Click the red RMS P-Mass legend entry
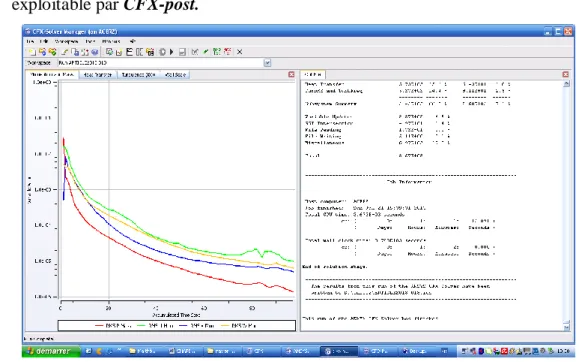 click(113, 326)
